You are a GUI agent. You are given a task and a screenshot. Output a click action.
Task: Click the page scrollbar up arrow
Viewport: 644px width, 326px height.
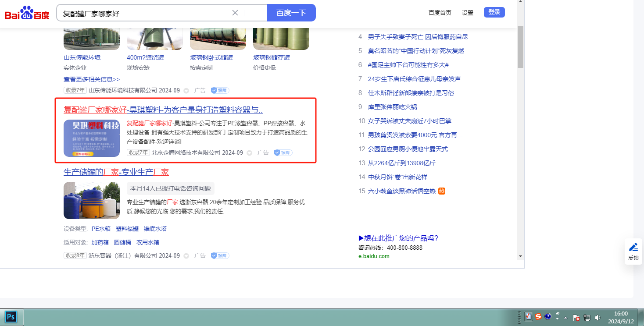pyautogui.click(x=520, y=3)
